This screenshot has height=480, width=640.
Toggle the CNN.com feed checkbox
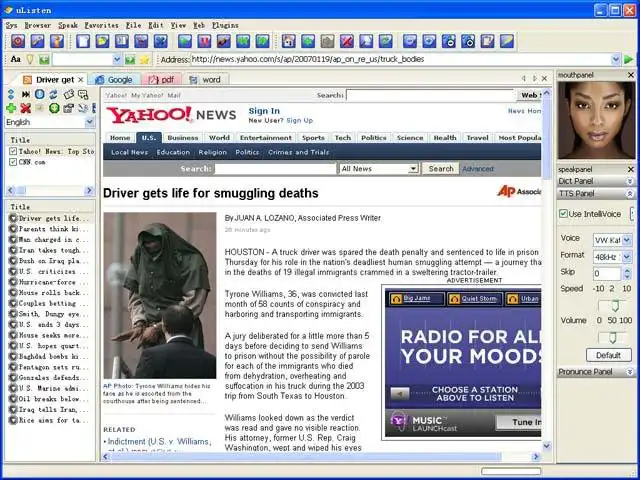coord(13,162)
